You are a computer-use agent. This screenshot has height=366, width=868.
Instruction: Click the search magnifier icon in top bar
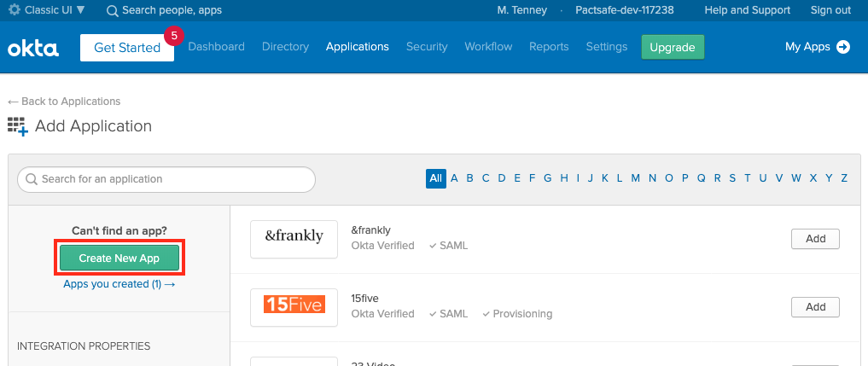(x=113, y=10)
